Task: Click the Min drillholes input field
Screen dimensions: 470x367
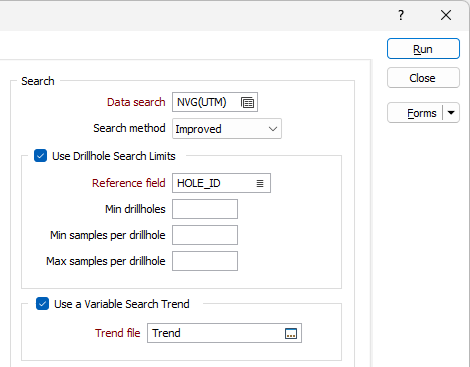Action: pyautogui.click(x=205, y=209)
